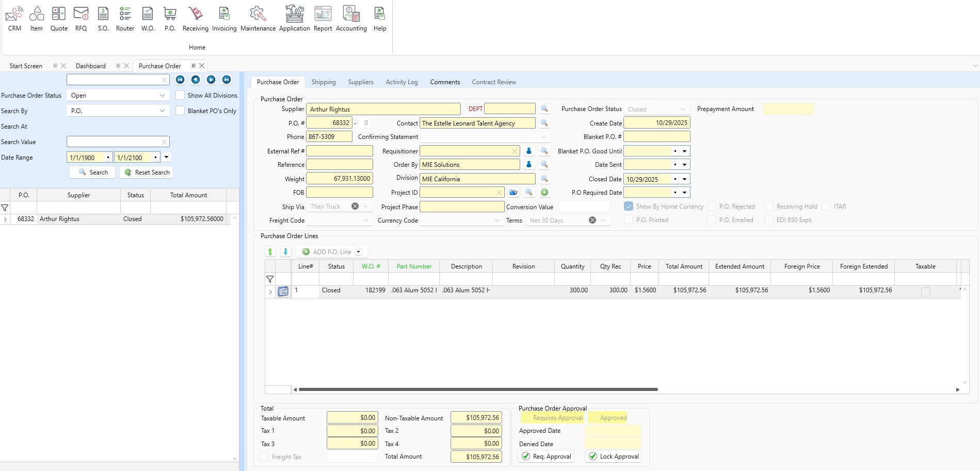The width and height of the screenshot is (980, 471).
Task: Click the green plus icon beside Project ID
Action: pos(544,192)
